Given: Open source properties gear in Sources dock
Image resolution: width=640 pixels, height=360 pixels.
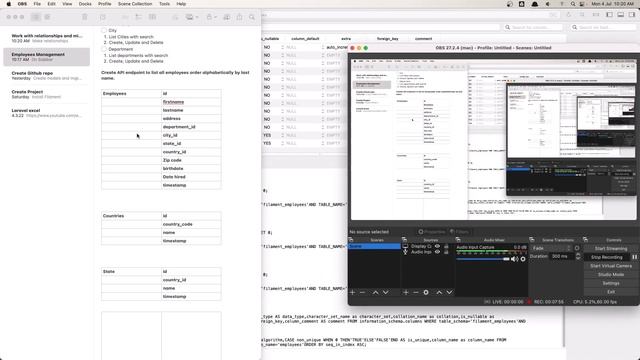Looking at the screenshot, I should pyautogui.click(x=426, y=292).
